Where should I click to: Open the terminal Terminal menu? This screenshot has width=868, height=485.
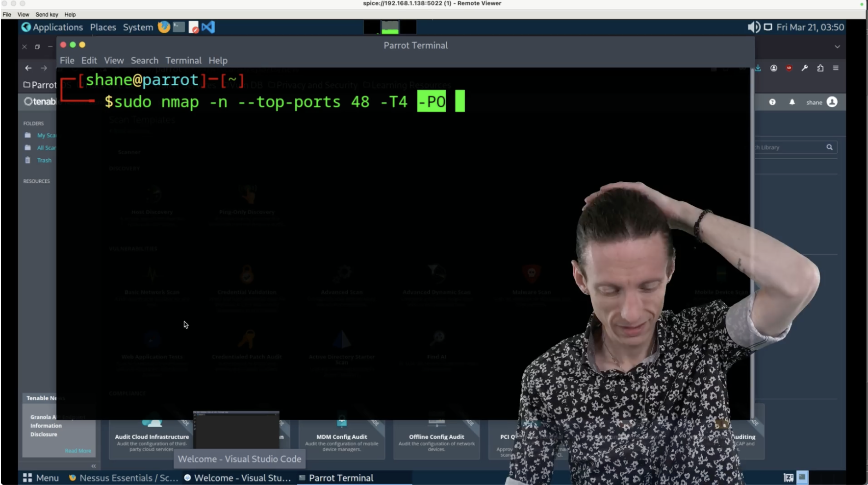point(183,60)
